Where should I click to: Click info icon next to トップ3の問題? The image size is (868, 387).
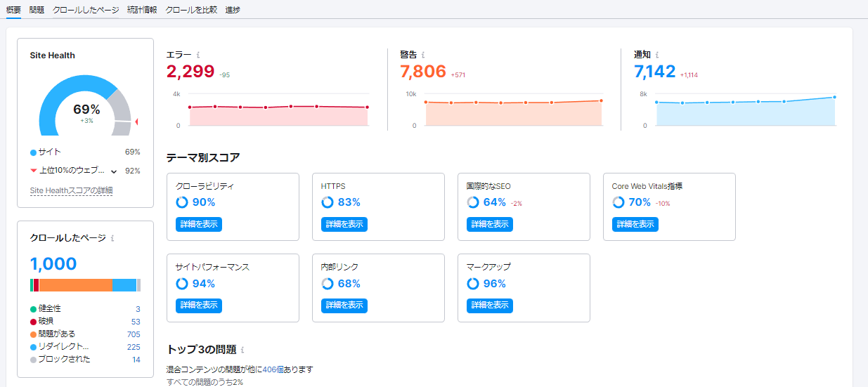tap(242, 350)
